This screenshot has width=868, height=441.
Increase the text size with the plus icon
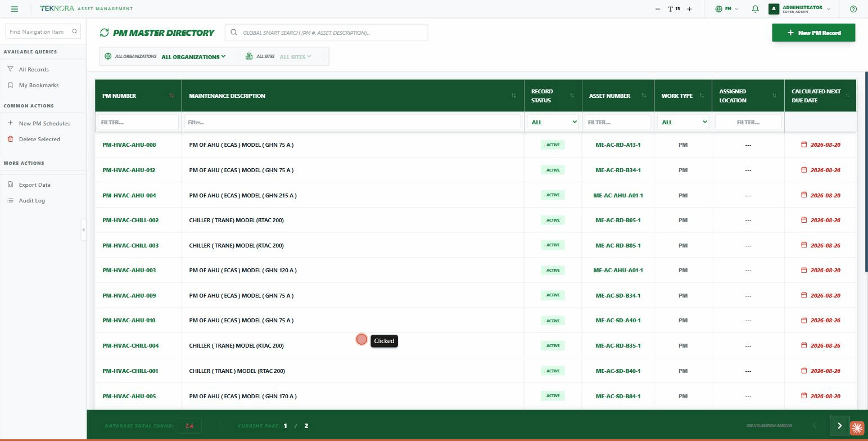(x=689, y=9)
